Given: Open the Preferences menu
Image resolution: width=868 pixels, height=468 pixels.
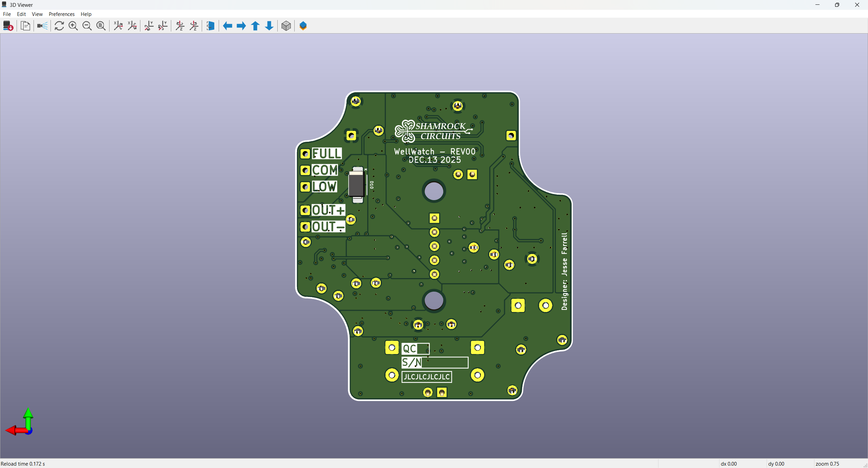Looking at the screenshot, I should (61, 14).
